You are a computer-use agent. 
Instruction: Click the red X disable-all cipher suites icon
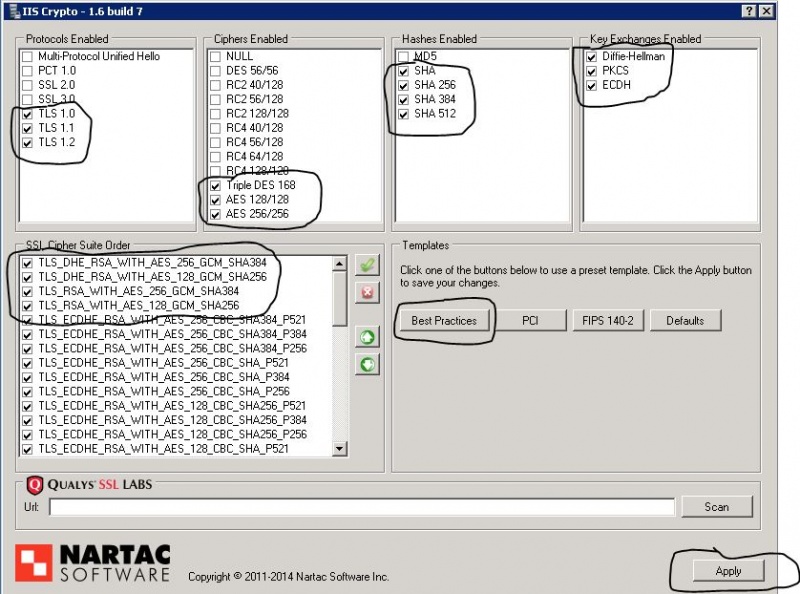367,292
